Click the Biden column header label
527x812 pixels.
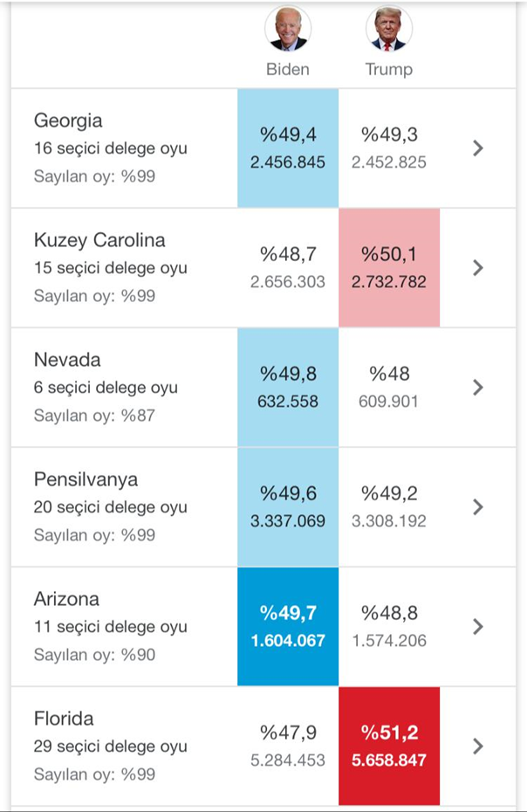click(x=288, y=69)
